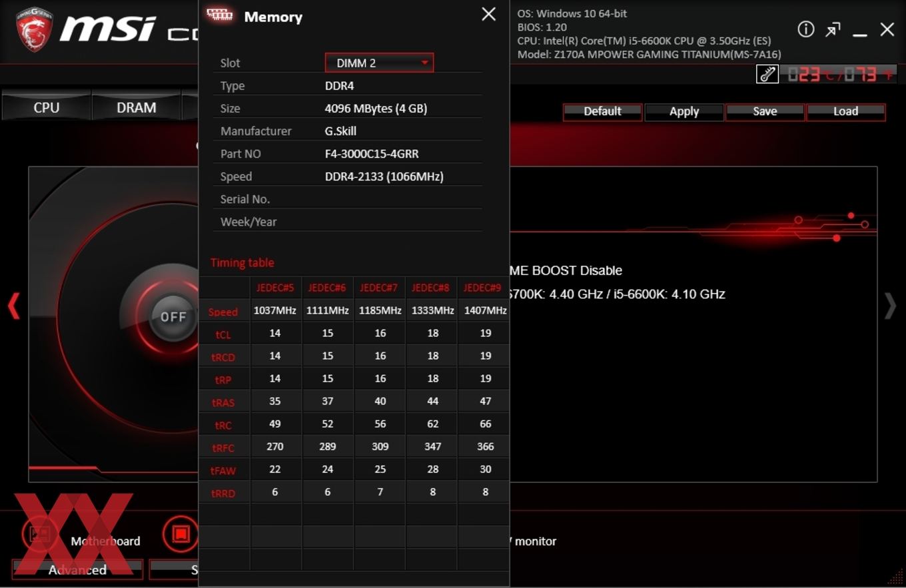Click the Default button
Screen dimensions: 906x588
tap(602, 111)
